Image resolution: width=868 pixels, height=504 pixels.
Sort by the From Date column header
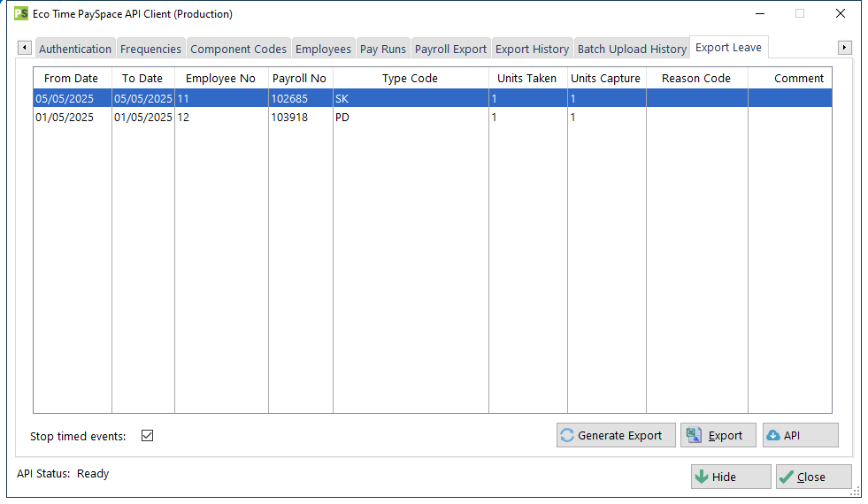click(x=72, y=78)
